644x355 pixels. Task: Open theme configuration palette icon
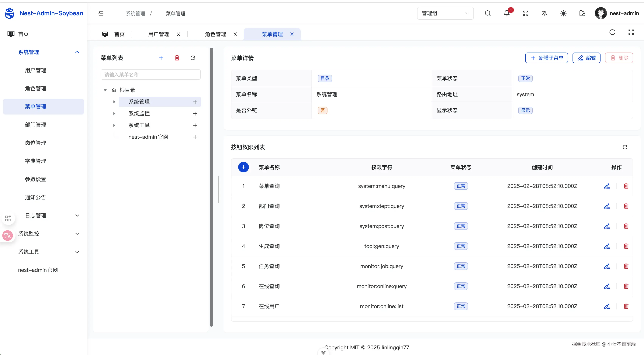click(582, 13)
